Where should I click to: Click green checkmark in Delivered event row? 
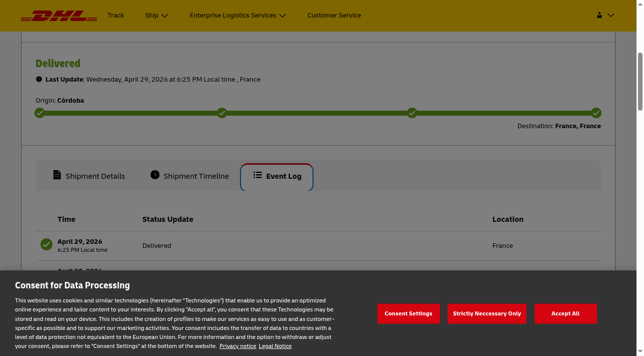[46, 244]
